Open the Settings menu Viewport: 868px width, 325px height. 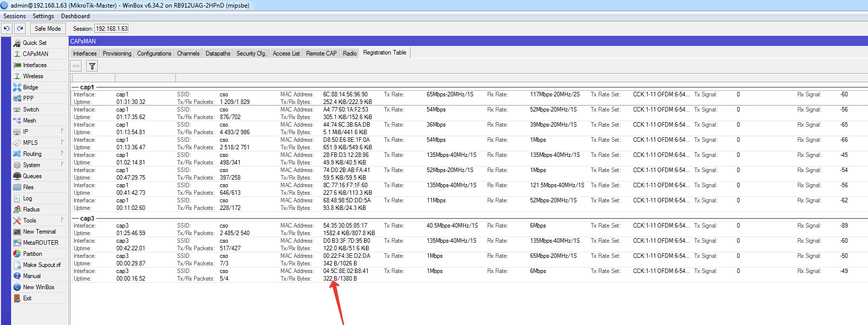tap(43, 16)
